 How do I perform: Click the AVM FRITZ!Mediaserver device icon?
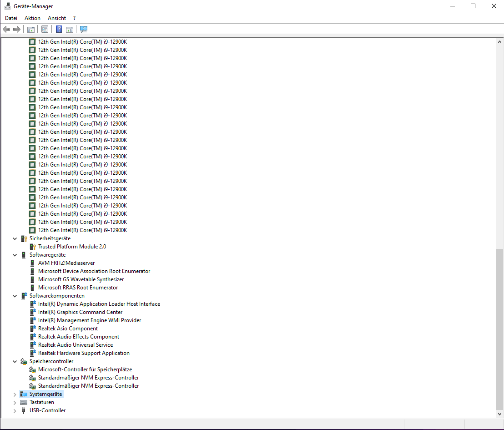[x=32, y=263]
